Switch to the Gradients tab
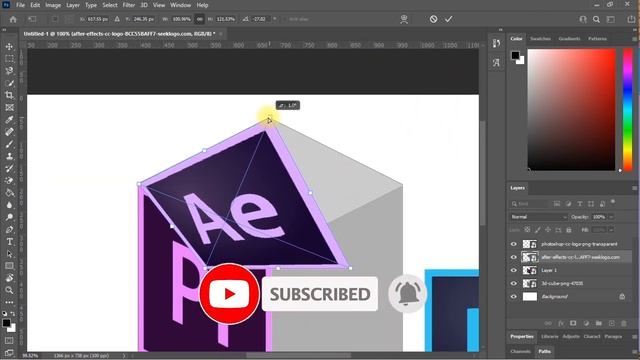Viewport: 640px width, 360px height. pos(569,39)
